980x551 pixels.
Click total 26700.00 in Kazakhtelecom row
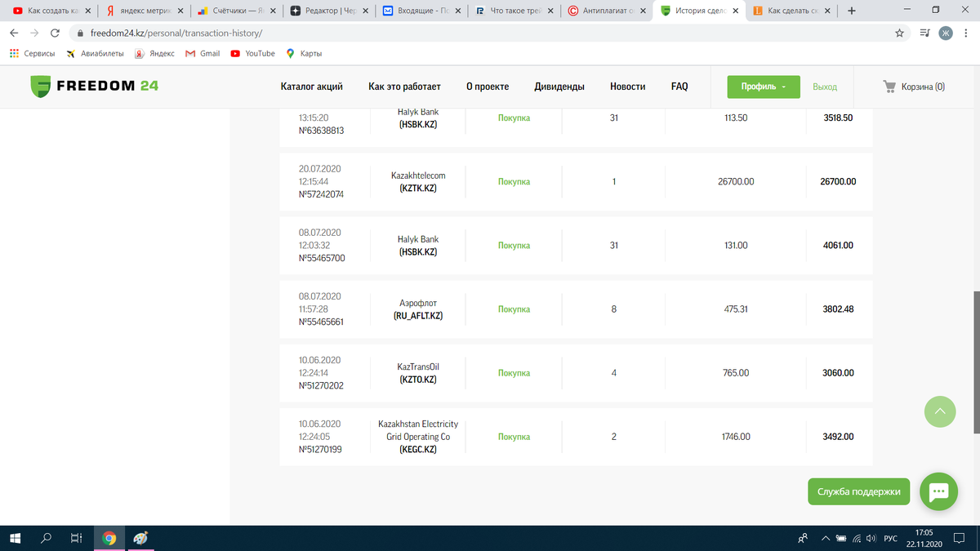coord(838,181)
